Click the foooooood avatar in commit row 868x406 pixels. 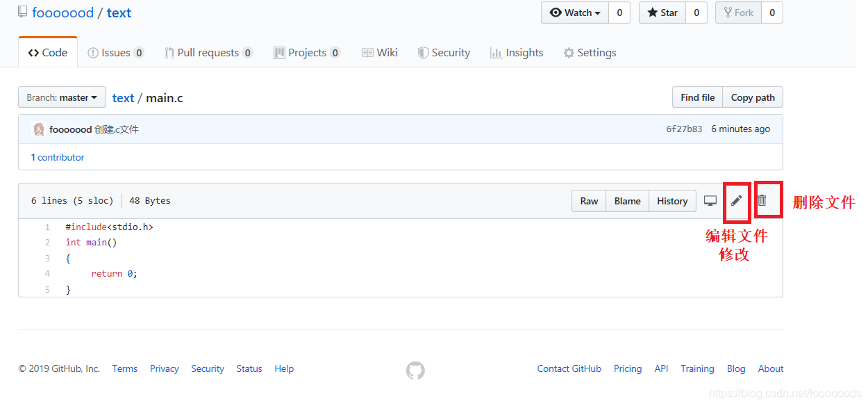39,129
